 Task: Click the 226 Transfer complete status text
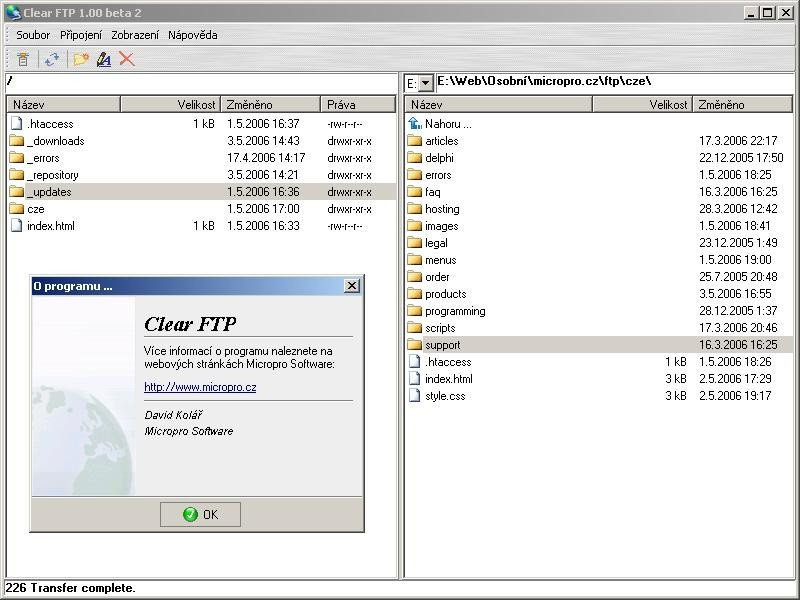click(70, 588)
